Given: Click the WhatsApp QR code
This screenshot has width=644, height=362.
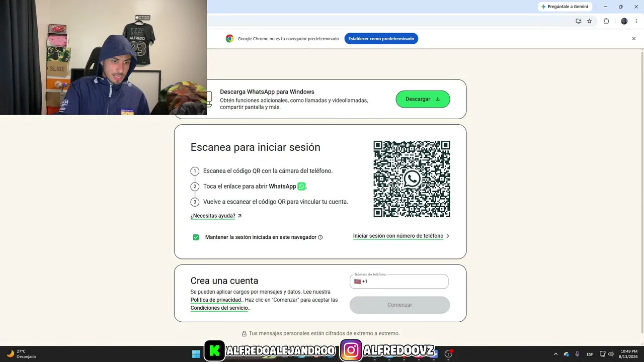Looking at the screenshot, I should tap(412, 179).
